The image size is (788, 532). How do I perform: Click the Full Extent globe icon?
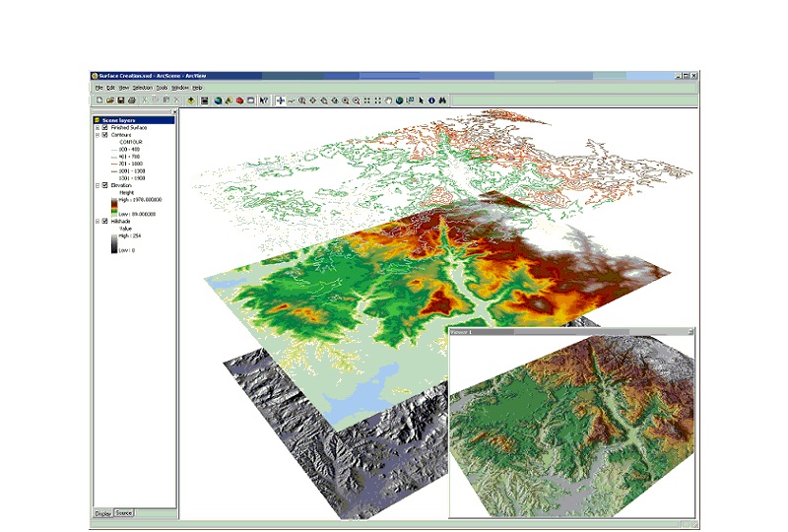(399, 100)
